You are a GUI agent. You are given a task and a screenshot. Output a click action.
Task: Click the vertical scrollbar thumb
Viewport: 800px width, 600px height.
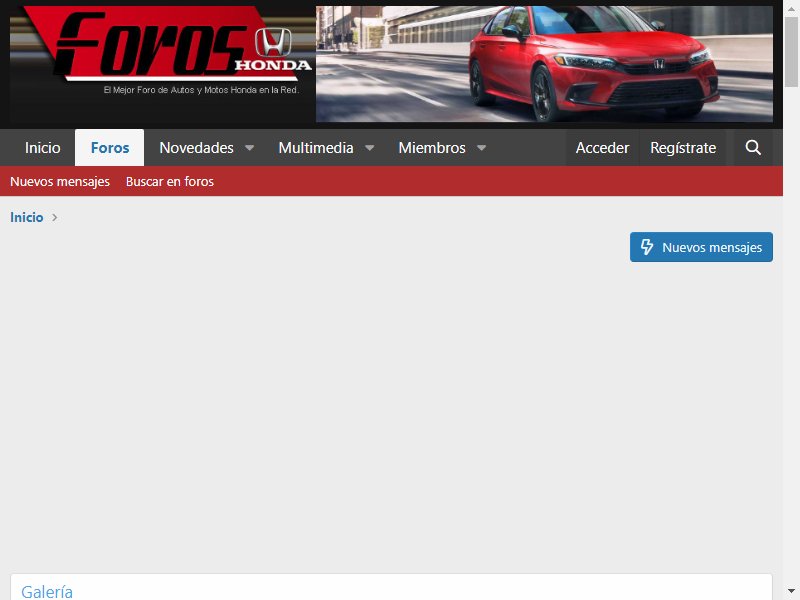(x=791, y=51)
